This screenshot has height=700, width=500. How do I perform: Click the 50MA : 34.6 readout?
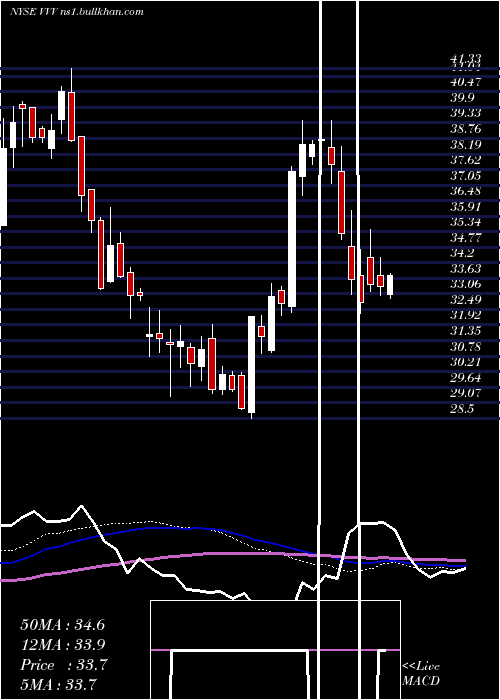[x=62, y=625]
